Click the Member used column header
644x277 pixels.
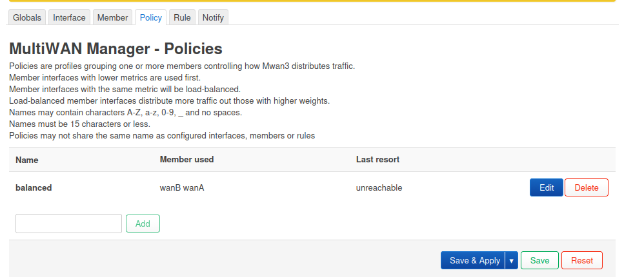186,159
